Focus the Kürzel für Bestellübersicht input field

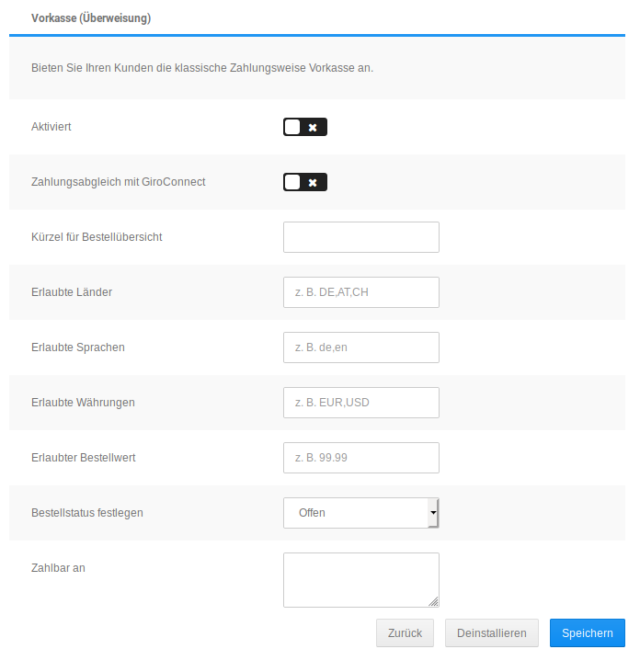(360, 237)
